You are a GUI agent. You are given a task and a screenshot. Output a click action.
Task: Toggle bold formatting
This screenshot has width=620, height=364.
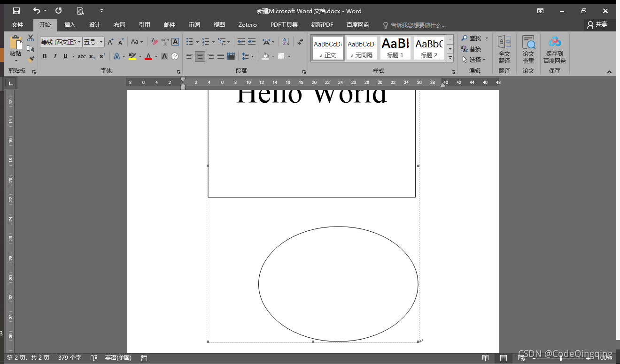click(x=45, y=56)
